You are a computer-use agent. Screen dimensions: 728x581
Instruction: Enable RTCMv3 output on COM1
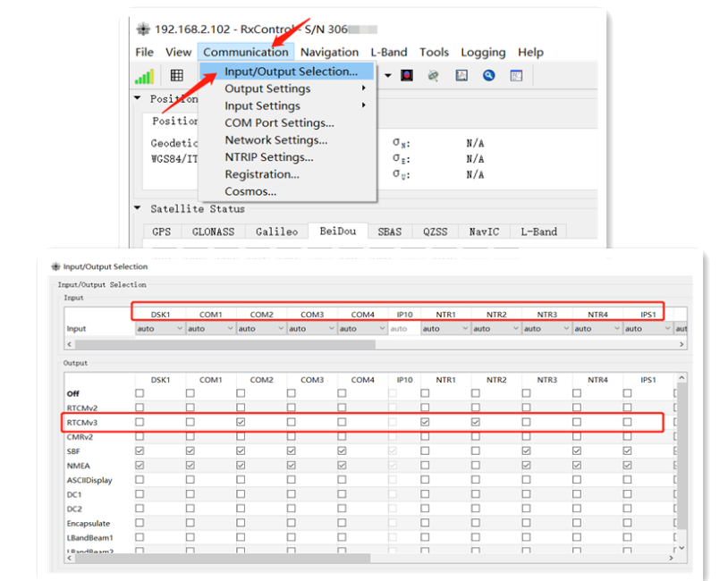190,422
